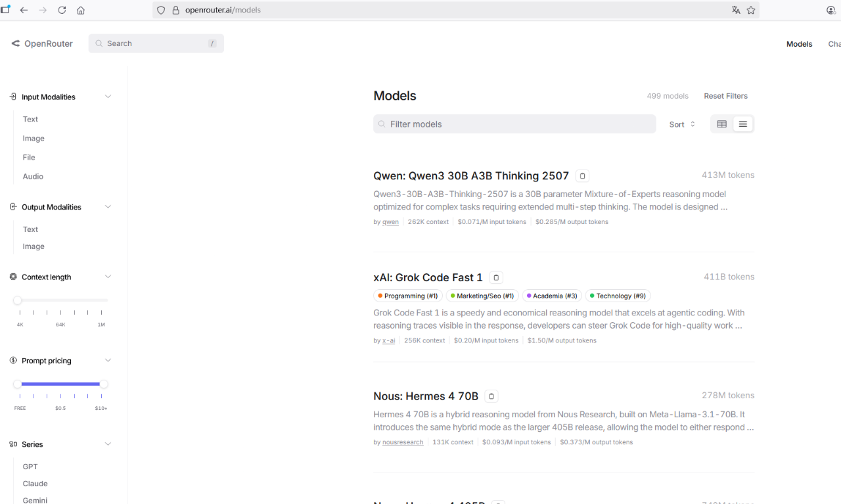
Task: Copy Nous Hermes 4 70B model ID
Action: pos(491,396)
